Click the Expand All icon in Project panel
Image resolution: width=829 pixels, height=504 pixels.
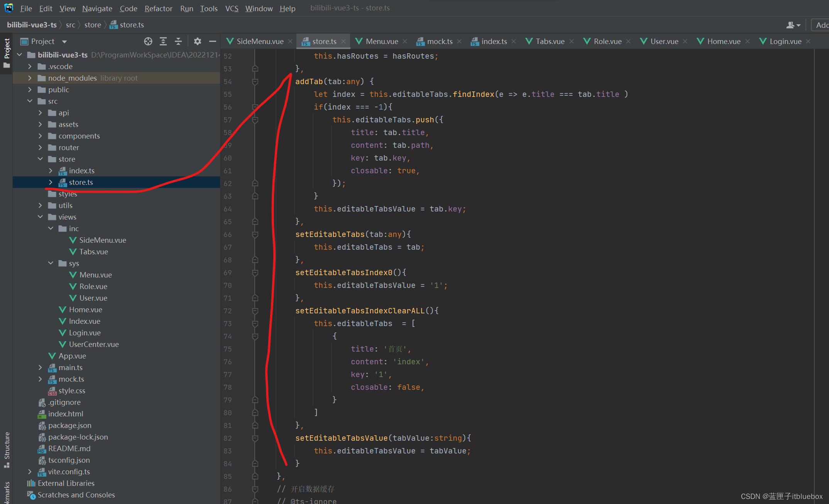[x=163, y=41]
